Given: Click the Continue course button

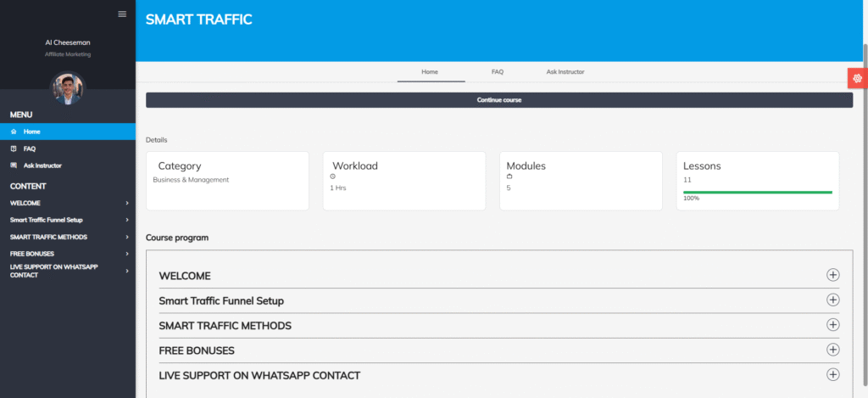Looking at the screenshot, I should pos(498,100).
